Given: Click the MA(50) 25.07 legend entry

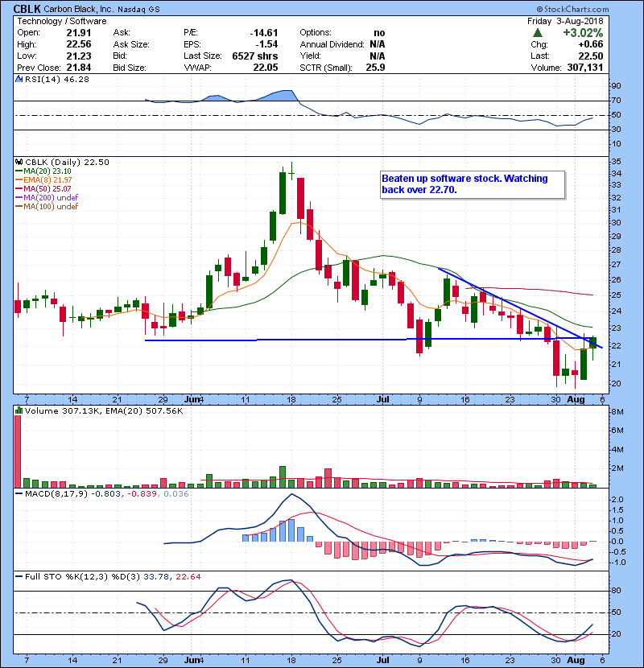Looking at the screenshot, I should click(x=43, y=188).
